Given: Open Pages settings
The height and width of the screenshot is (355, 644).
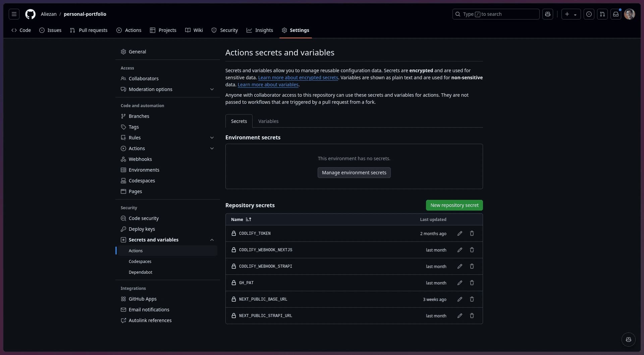Looking at the screenshot, I should 168,191.
